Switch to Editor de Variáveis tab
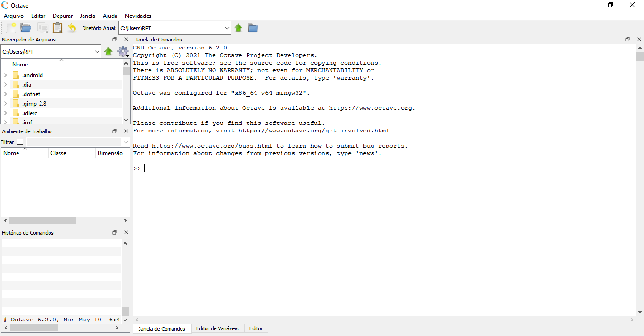 pos(217,328)
